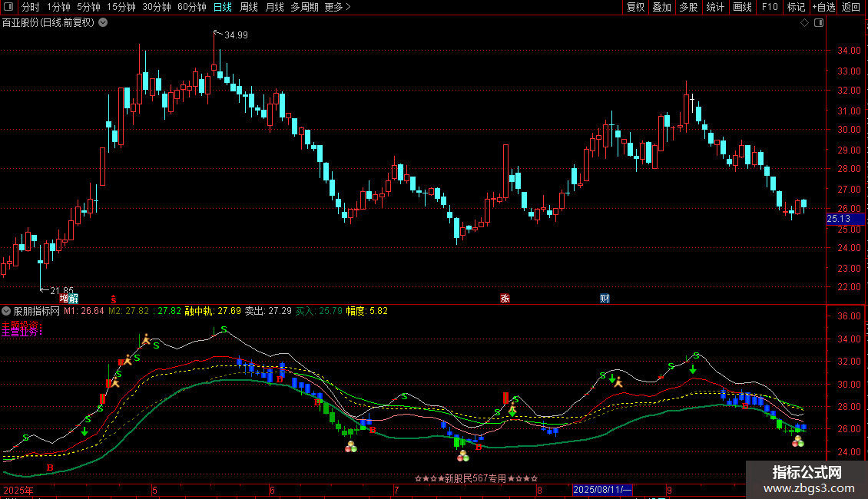Screen dimensions: 868x499
Task: Open F10 company info
Action: click(x=770, y=7)
